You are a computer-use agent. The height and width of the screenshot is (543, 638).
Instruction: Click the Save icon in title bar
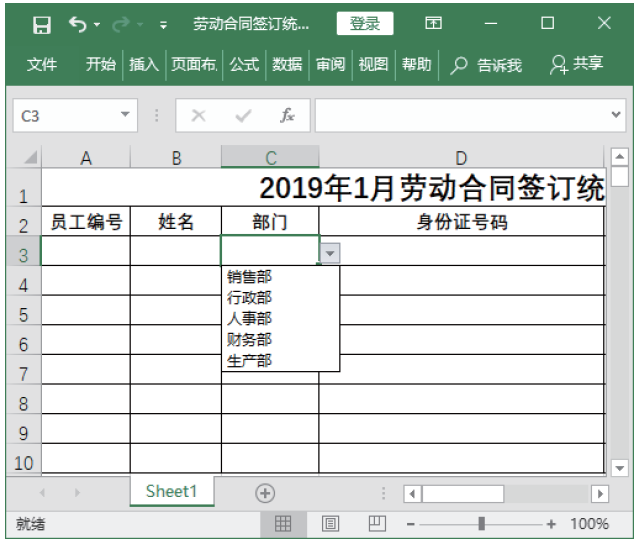42,25
